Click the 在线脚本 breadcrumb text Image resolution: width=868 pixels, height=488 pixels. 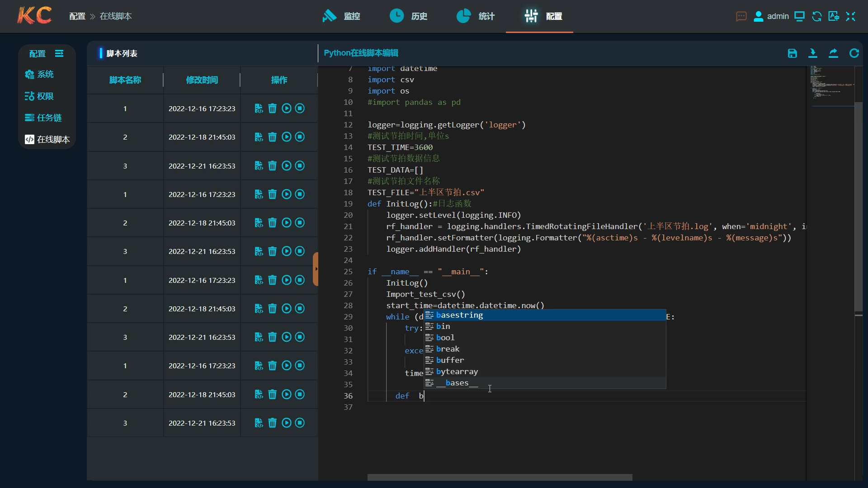116,16
